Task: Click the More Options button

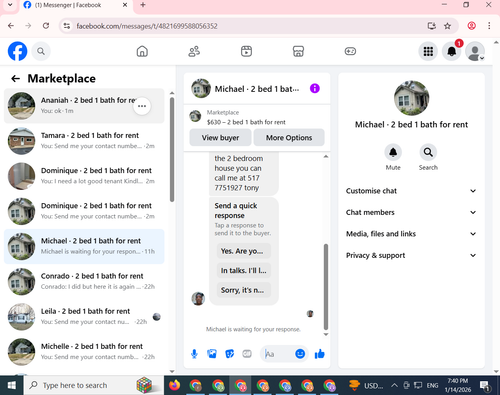Action: [x=289, y=137]
